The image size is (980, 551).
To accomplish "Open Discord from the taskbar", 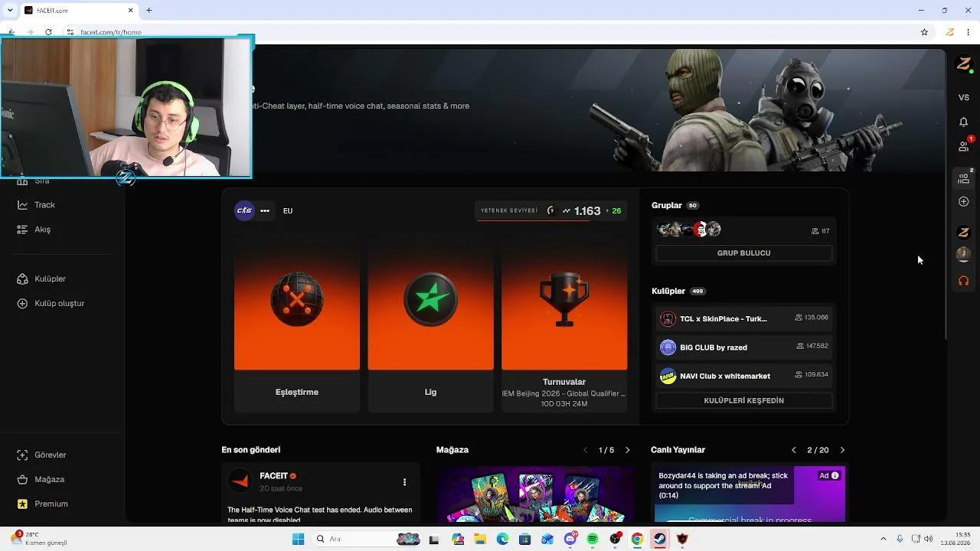I will [x=570, y=539].
